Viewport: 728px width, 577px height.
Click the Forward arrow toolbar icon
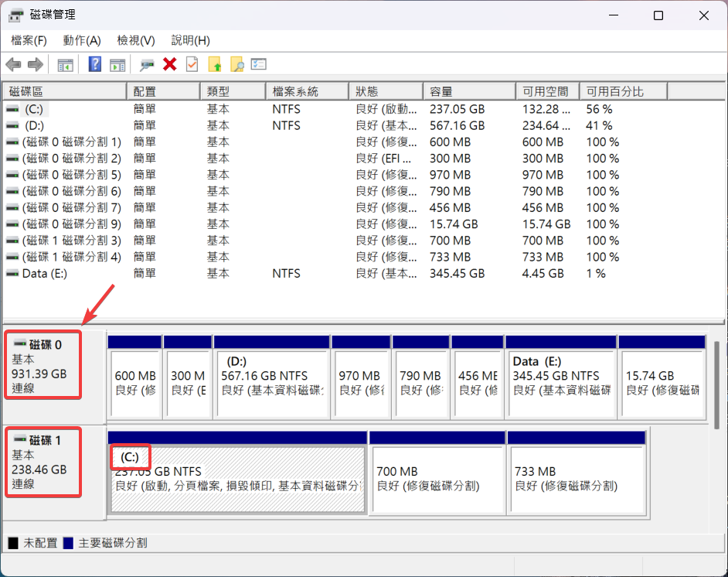click(36, 64)
